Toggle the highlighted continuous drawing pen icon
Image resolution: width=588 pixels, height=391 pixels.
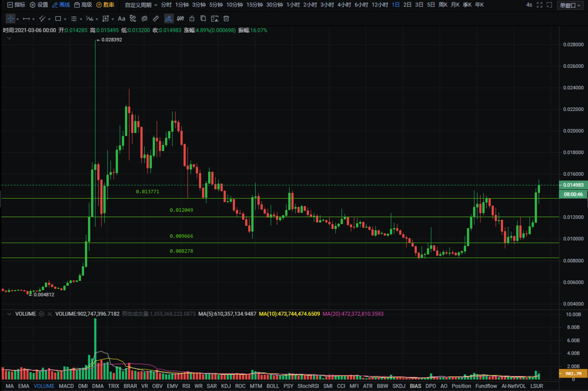168,19
